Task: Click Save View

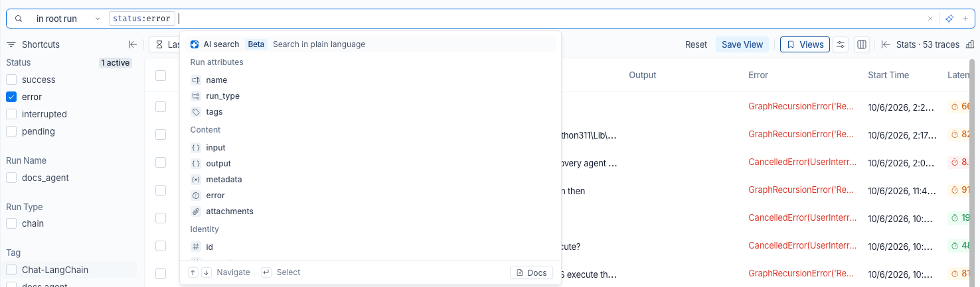Action: (742, 44)
